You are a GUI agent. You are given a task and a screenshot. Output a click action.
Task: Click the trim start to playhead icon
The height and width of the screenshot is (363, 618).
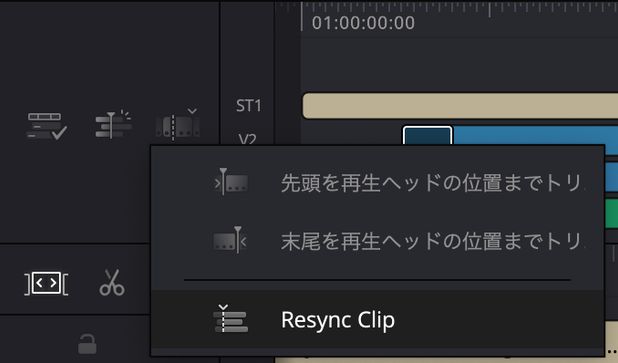(x=231, y=182)
